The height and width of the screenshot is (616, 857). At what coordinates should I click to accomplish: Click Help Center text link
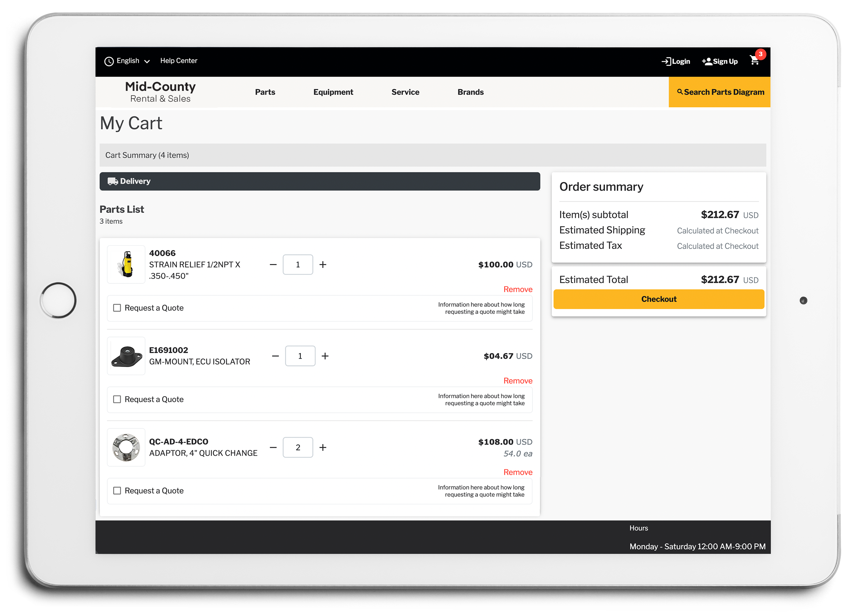[179, 61]
